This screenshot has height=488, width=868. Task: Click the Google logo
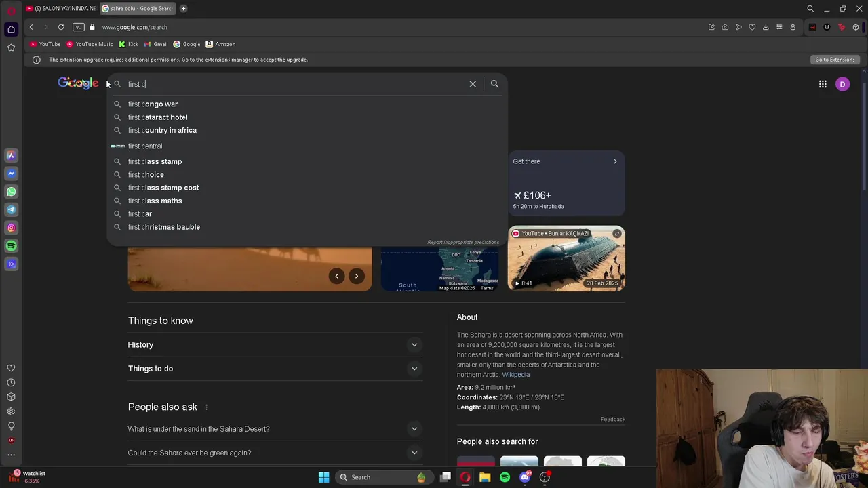coord(78,83)
